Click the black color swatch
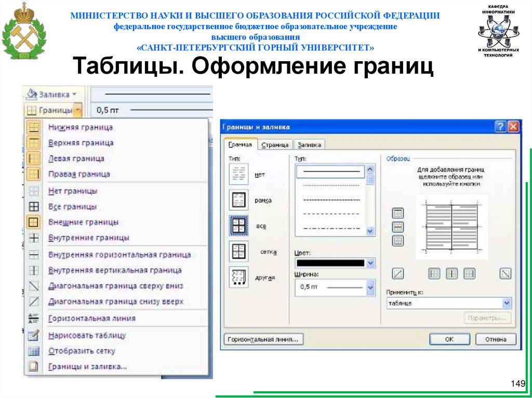 pyautogui.click(x=330, y=263)
